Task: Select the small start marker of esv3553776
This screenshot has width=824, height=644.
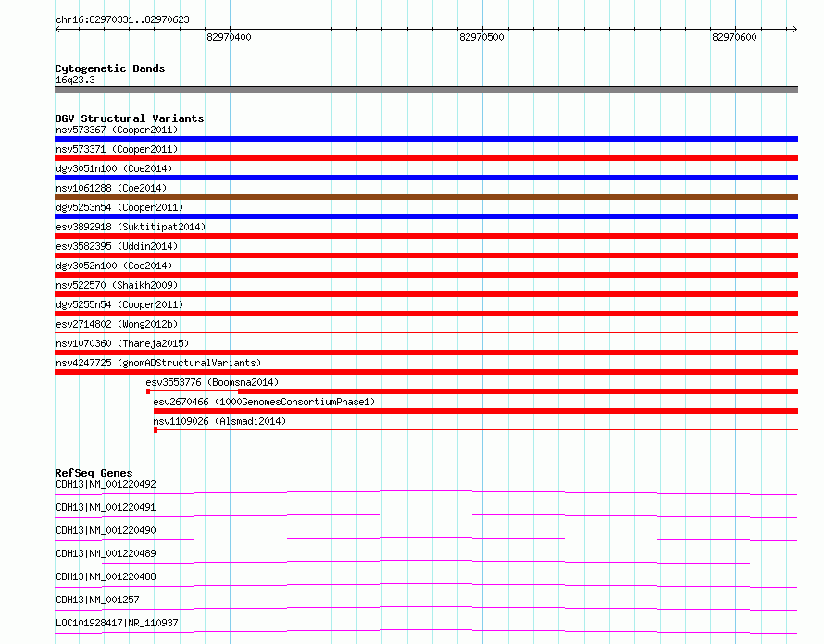Action: pos(148,391)
